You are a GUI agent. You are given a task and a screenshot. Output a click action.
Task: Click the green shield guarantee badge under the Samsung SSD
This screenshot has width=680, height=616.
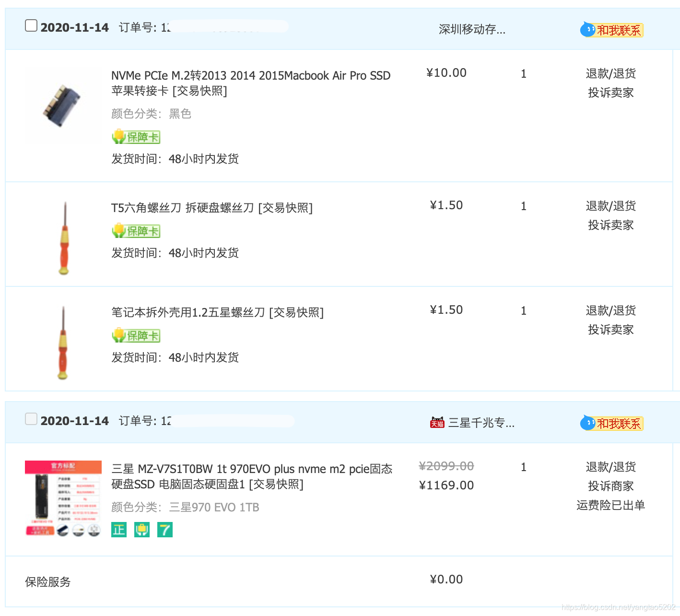pos(142,530)
